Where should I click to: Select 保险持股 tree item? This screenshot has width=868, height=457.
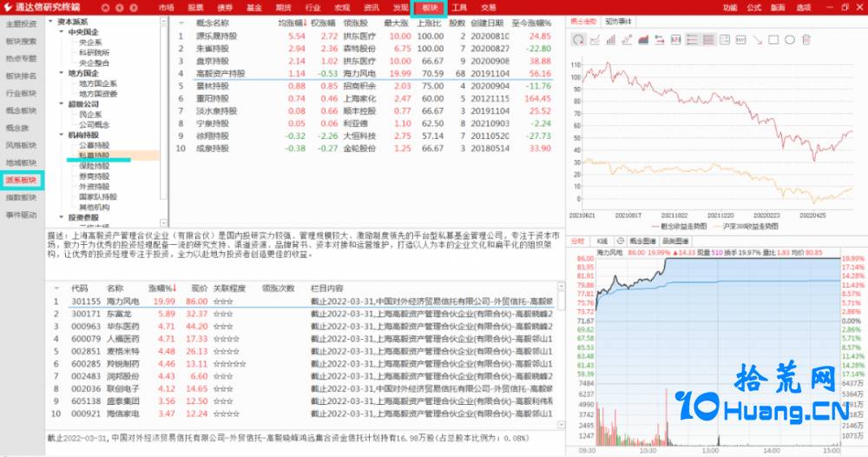[94, 166]
